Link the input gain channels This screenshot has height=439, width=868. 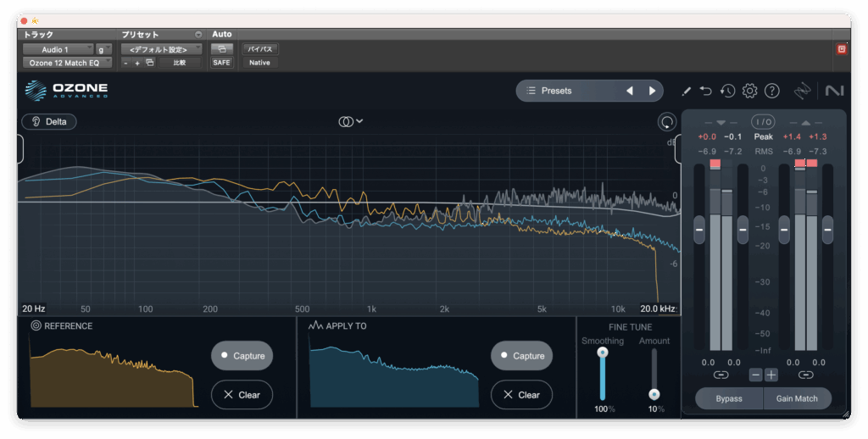click(x=721, y=375)
